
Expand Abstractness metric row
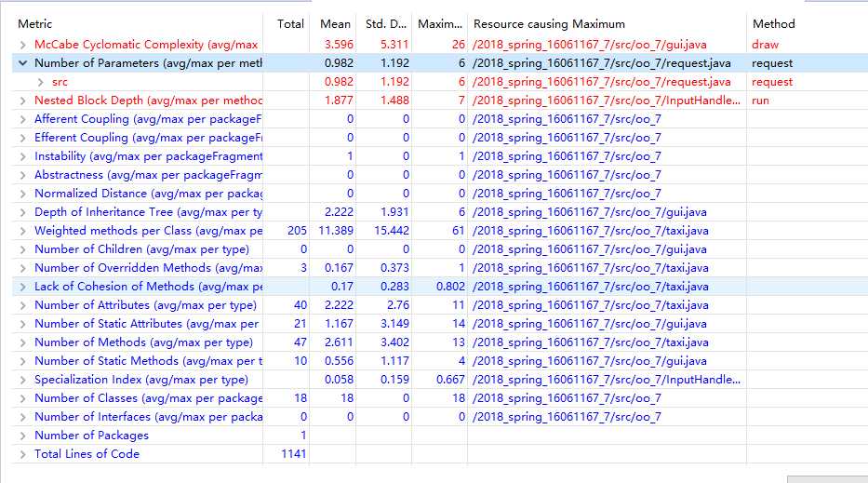point(22,175)
